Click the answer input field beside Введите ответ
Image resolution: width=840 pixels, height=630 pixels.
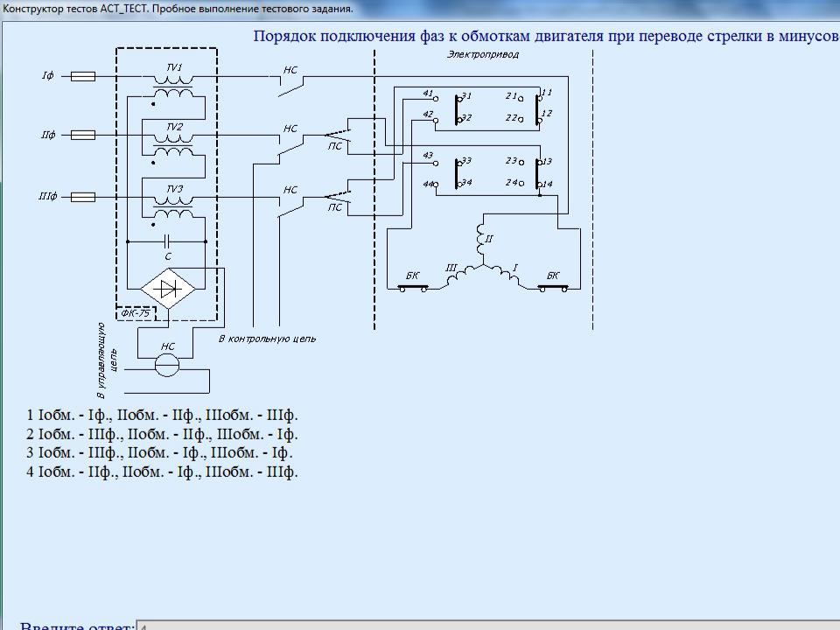tap(488, 626)
